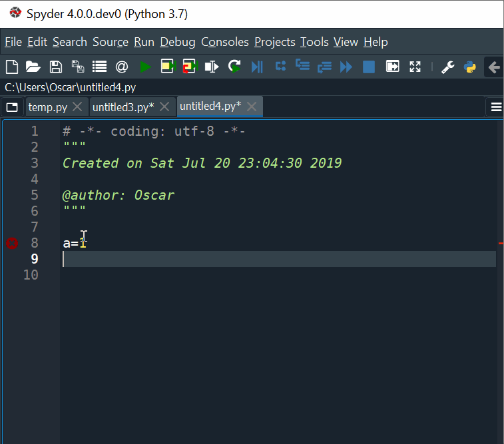Save all files via the double floppy icon
Image resolution: width=504 pixels, height=444 pixels.
[x=77, y=67]
